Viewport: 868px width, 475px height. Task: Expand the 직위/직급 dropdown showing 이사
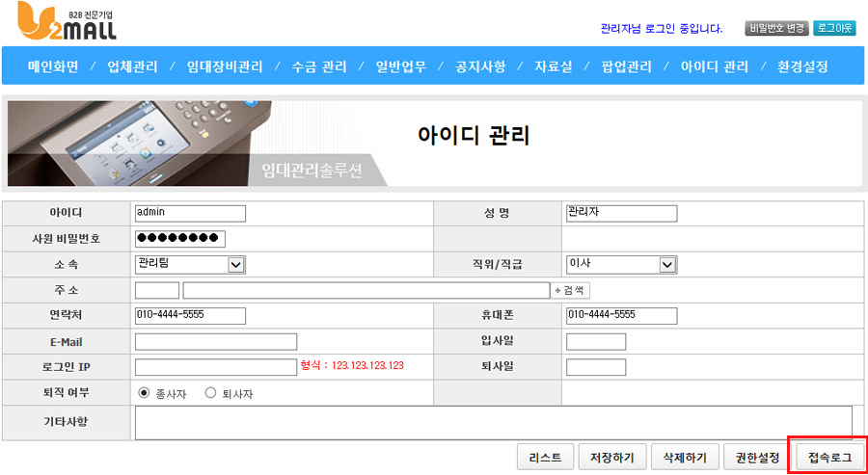tap(622, 265)
